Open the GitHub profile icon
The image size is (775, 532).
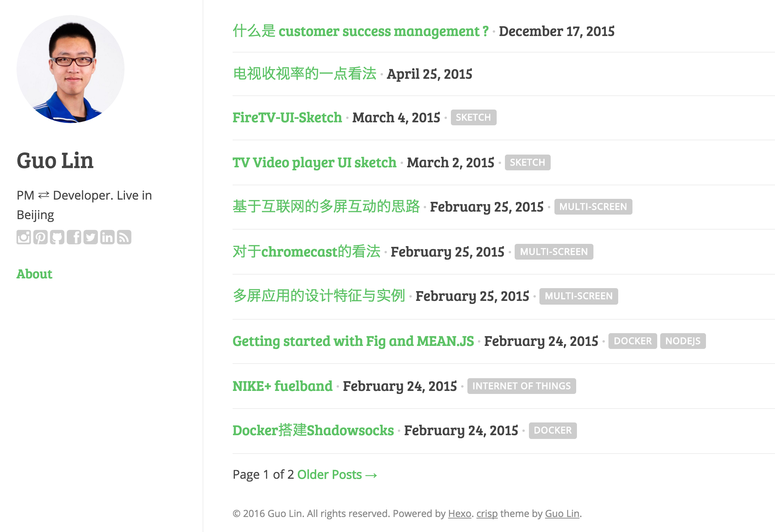coord(57,237)
